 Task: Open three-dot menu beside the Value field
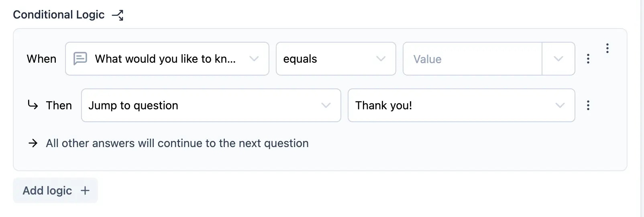click(x=588, y=59)
